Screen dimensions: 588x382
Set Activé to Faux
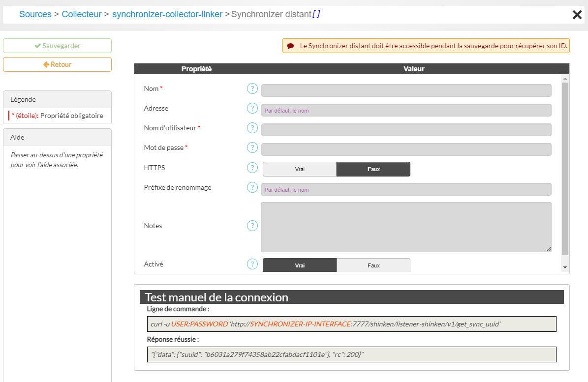(373, 265)
